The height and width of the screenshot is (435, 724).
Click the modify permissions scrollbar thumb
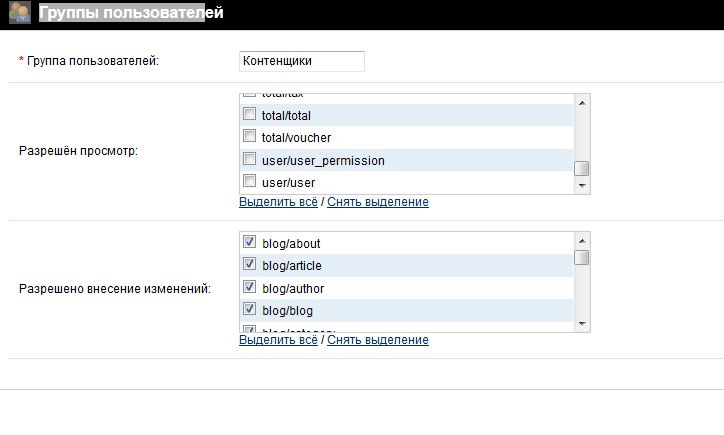click(x=582, y=257)
